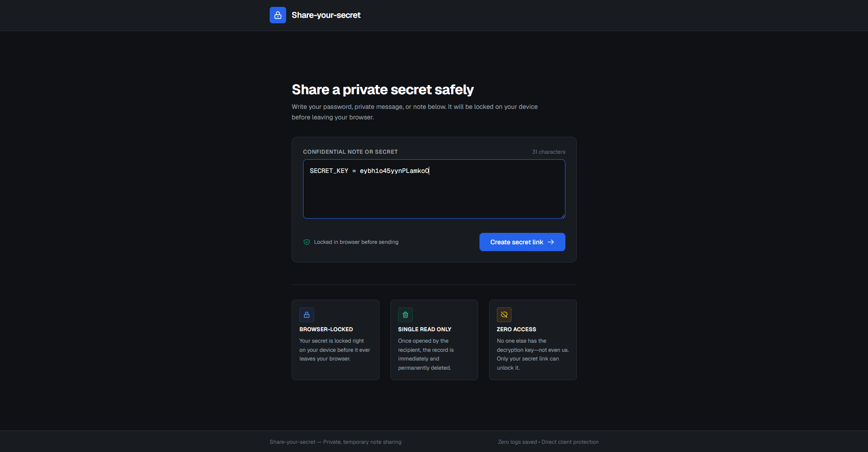Click the 'ZERO ACCESS' card title

point(517,329)
